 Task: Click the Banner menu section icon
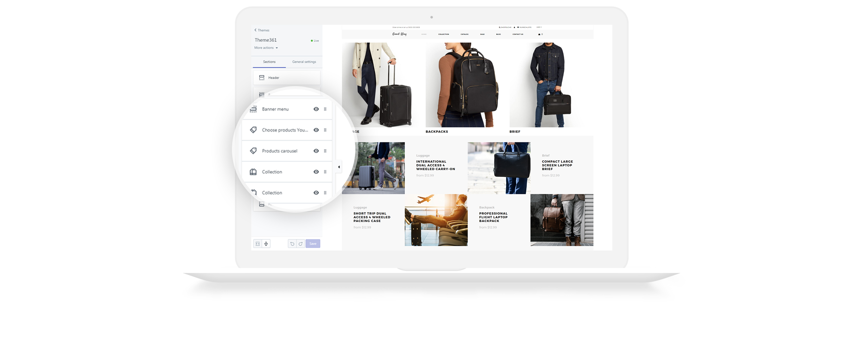click(253, 109)
